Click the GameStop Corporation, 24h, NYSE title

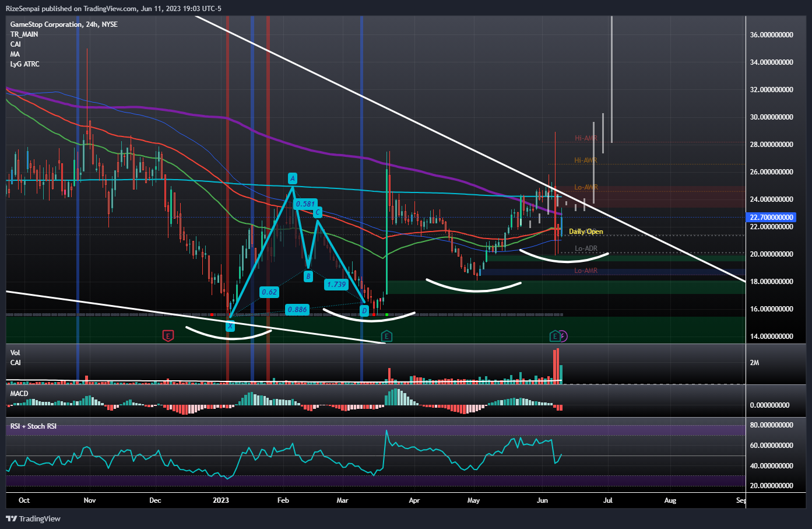64,24
